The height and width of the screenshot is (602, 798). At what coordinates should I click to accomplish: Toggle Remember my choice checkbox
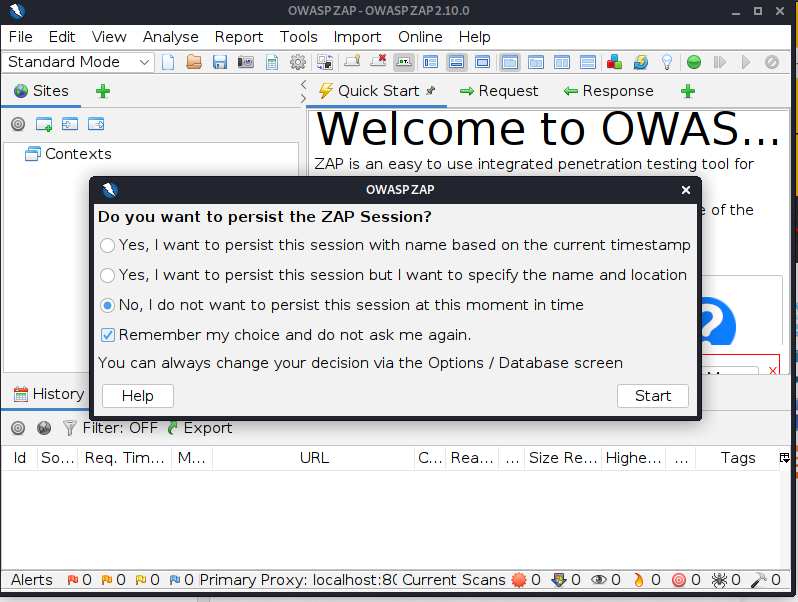tap(107, 335)
